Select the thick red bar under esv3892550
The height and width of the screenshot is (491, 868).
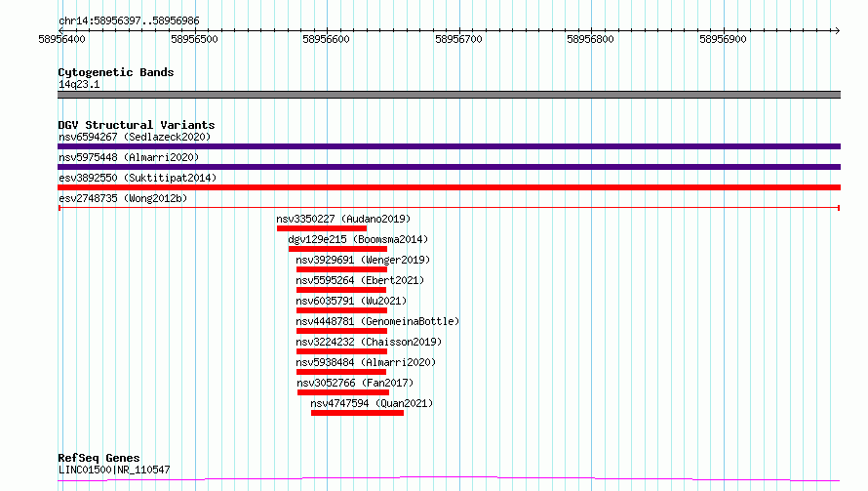click(449, 187)
